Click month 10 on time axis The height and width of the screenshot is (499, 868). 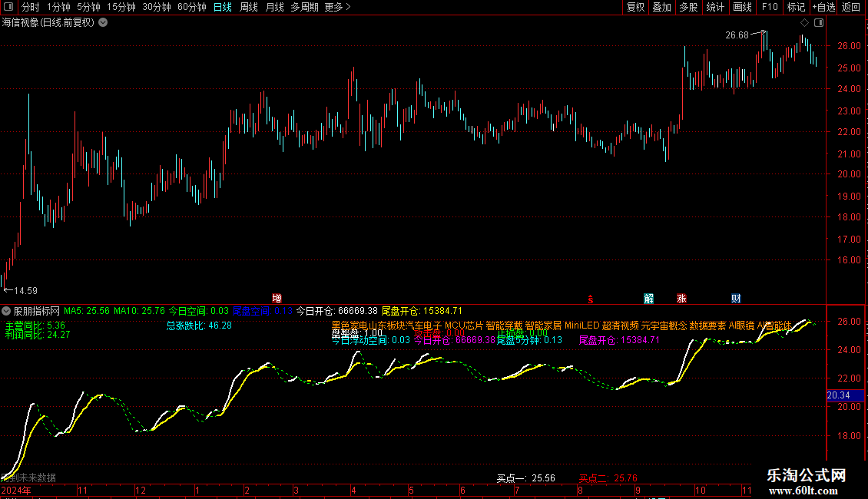(x=701, y=490)
